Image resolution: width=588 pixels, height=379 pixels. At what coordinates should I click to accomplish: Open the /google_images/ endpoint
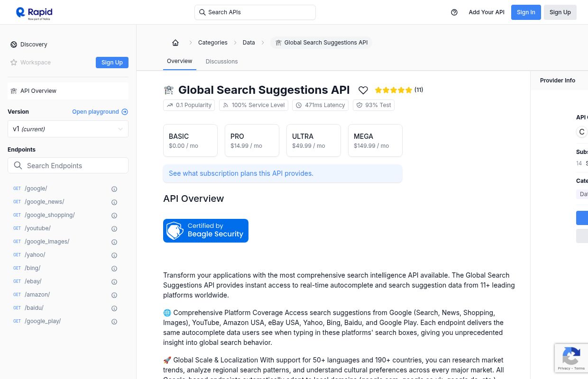(x=47, y=242)
